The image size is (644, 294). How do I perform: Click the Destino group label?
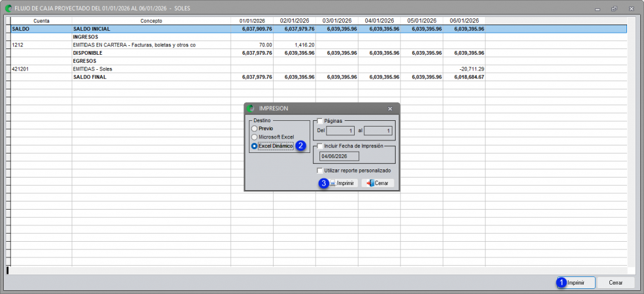point(262,121)
